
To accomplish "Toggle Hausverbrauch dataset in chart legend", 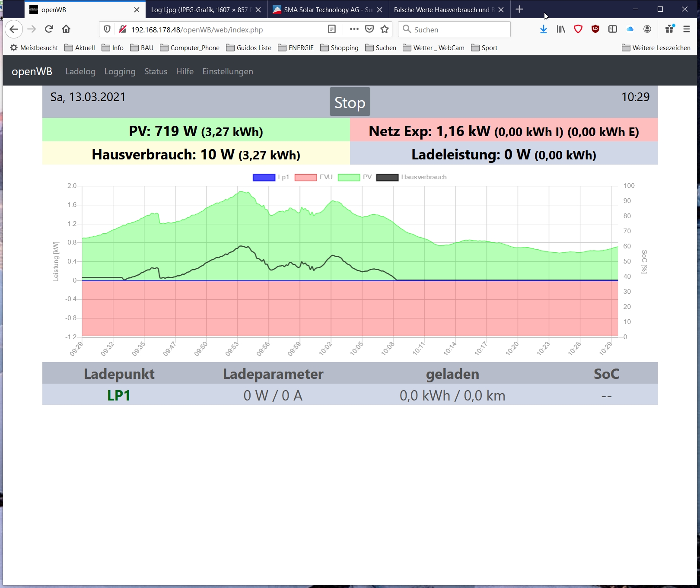I will pos(411,177).
